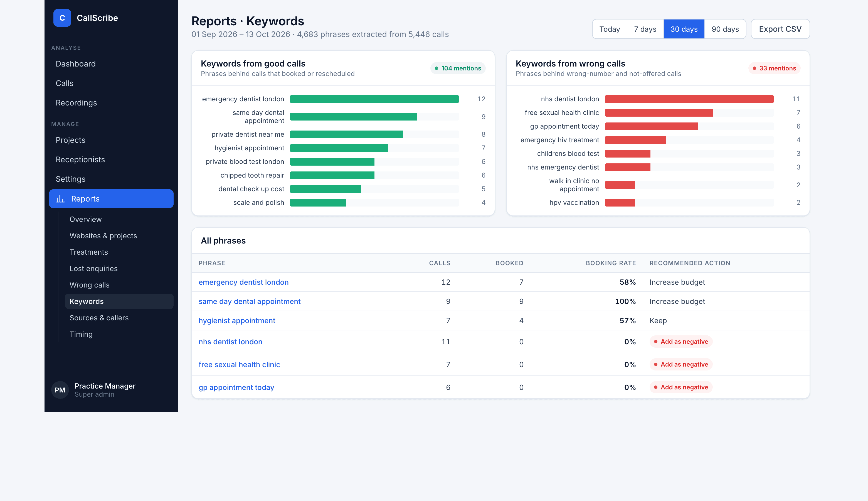Screen dimensions: 868x501
Task: Open Recordings in the sidebar
Action: point(111,103)
